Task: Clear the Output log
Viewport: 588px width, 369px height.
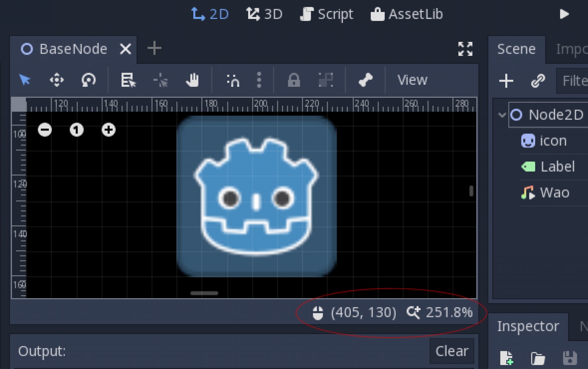Action: [452, 351]
